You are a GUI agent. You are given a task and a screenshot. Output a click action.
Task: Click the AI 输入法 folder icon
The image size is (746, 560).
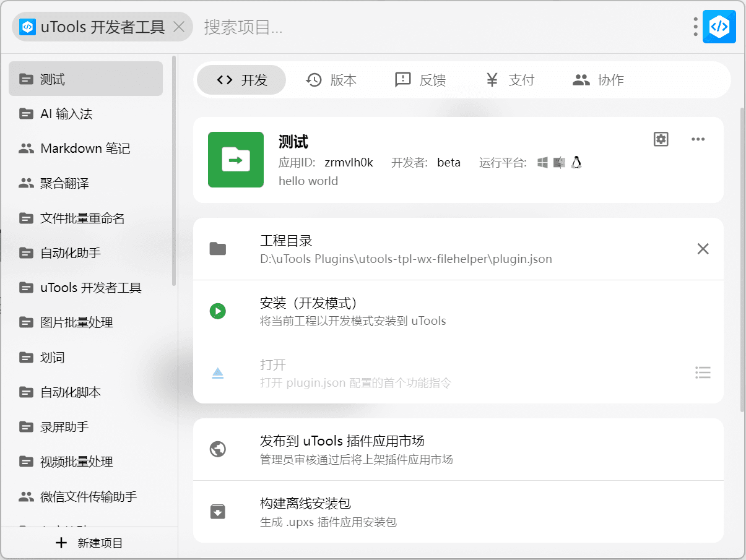pyautogui.click(x=26, y=114)
